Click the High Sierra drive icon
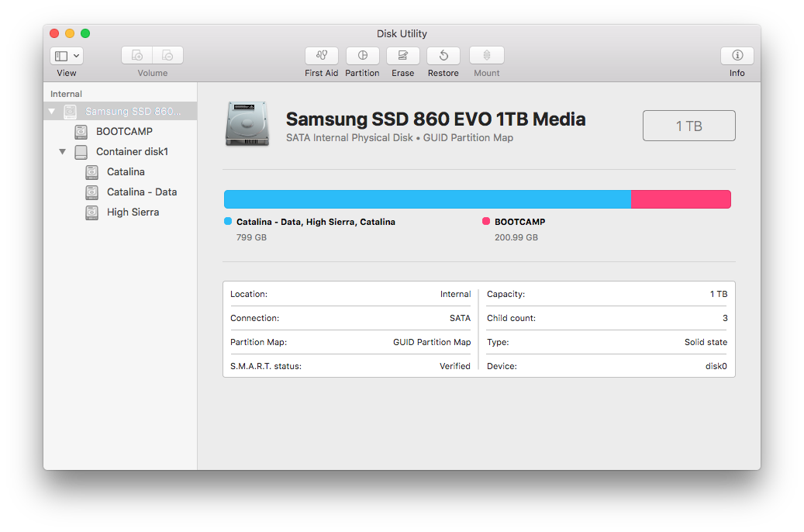This screenshot has width=804, height=532. (91, 212)
